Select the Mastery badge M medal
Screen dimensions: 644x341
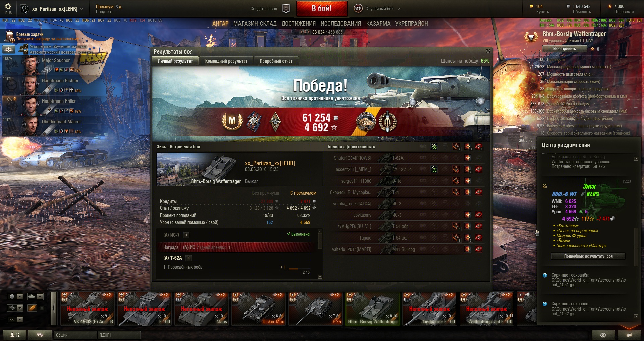[x=232, y=121]
